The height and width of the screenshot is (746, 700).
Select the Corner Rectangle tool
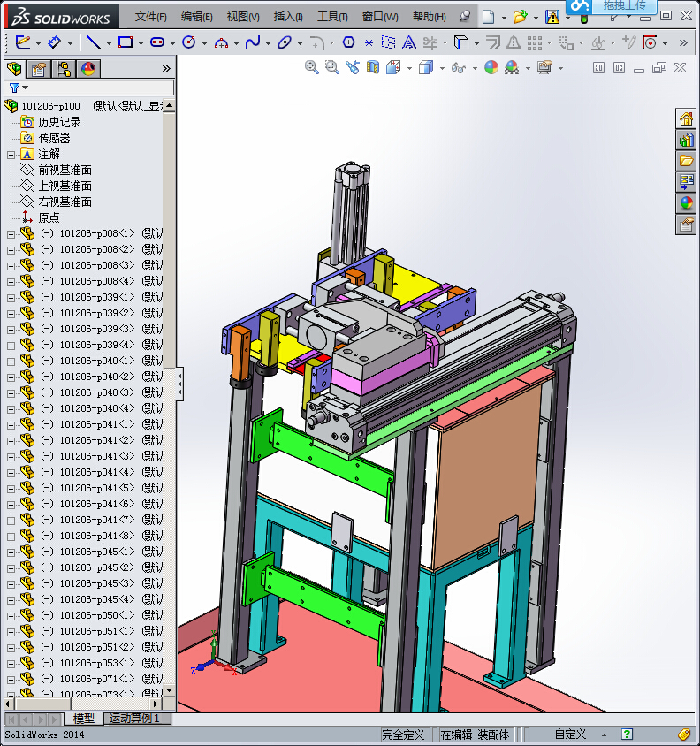click(x=126, y=42)
